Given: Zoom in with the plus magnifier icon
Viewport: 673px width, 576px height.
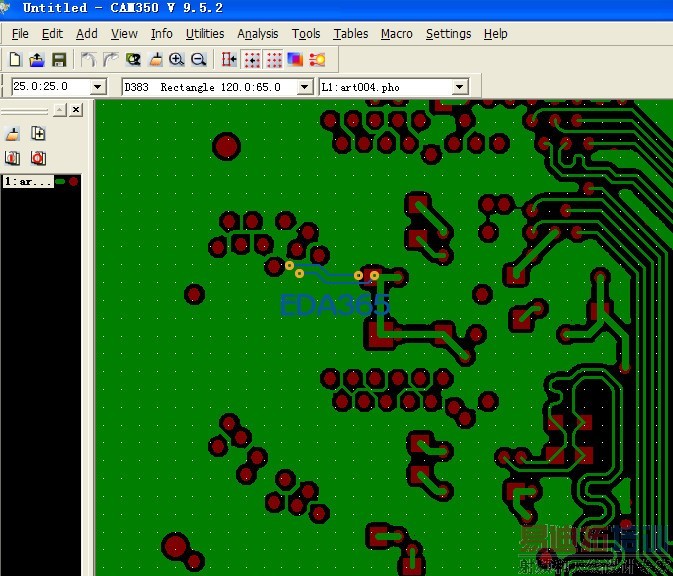Looking at the screenshot, I should pyautogui.click(x=176, y=59).
